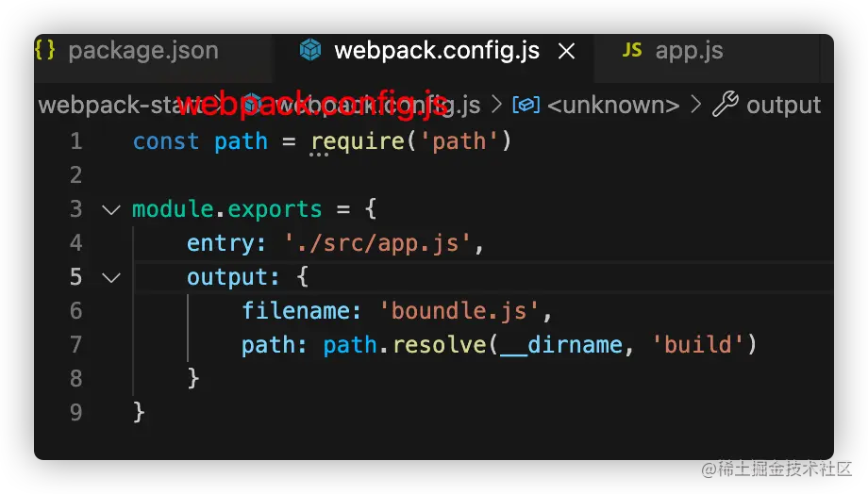The image size is (868, 494).
Task: Click the output breadcrumb item
Action: click(x=783, y=105)
